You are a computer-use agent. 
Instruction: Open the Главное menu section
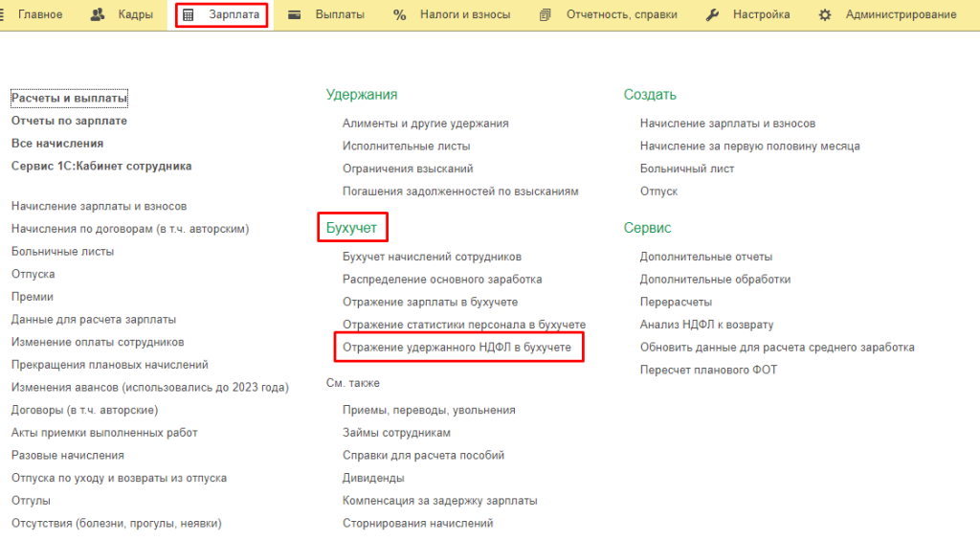(39, 15)
